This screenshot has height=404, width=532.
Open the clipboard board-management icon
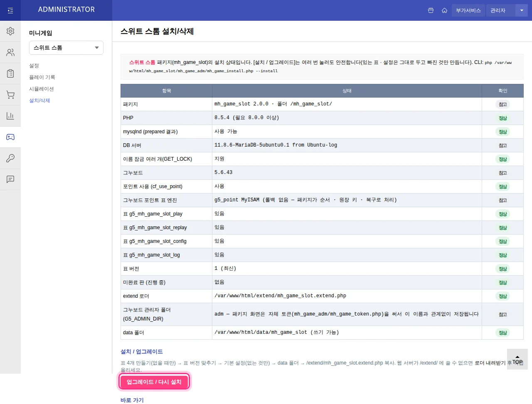point(10,73)
